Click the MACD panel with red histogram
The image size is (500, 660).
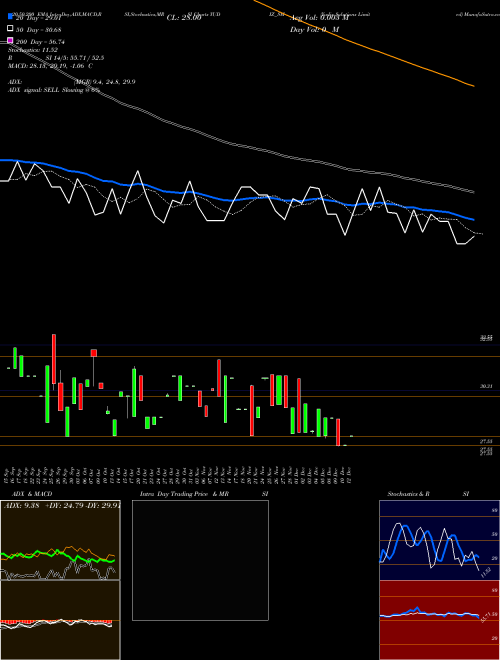[60, 620]
